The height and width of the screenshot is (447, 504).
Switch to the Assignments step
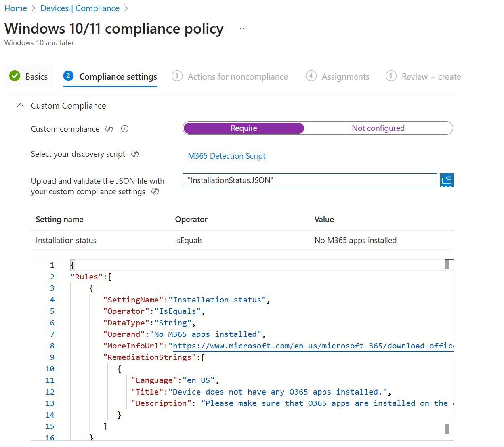(x=338, y=76)
